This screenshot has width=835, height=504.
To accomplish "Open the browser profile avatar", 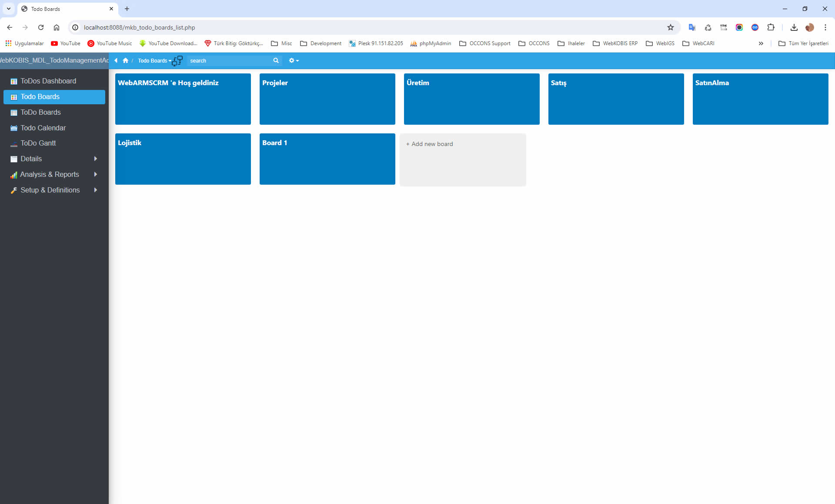I will click(x=809, y=27).
